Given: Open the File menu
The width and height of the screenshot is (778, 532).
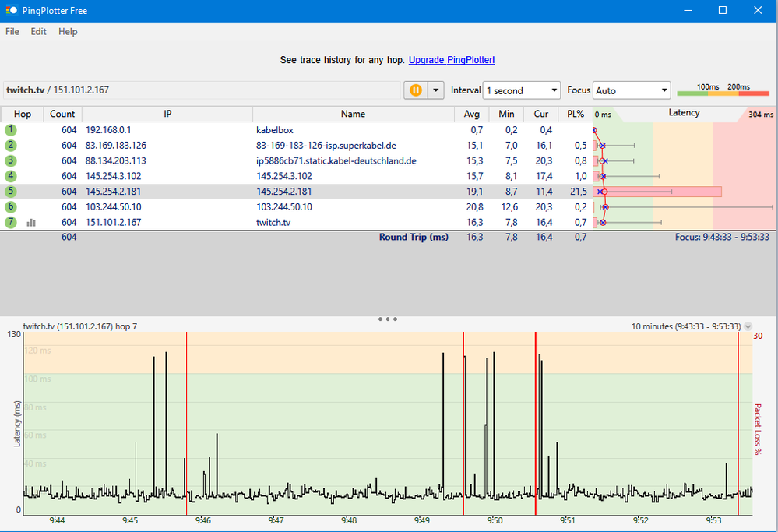Looking at the screenshot, I should click(12, 32).
